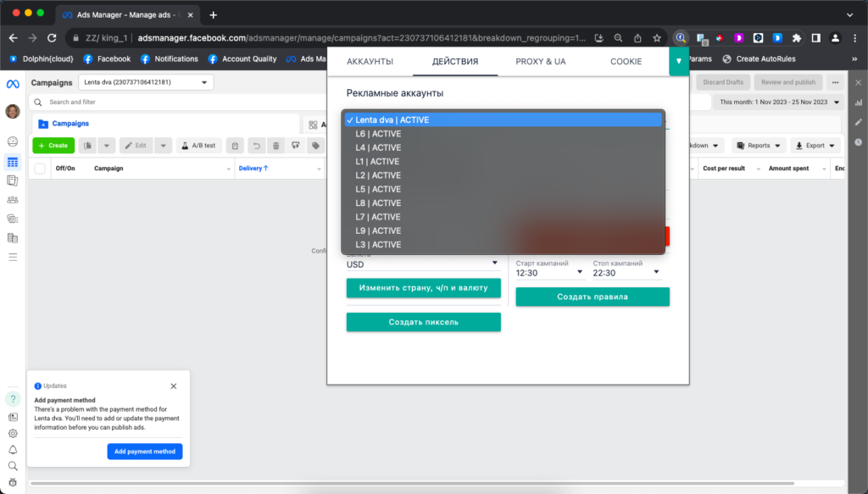The image size is (868, 494).
Task: Click Изменить страну, ч/п и валюту button
Action: click(x=424, y=287)
